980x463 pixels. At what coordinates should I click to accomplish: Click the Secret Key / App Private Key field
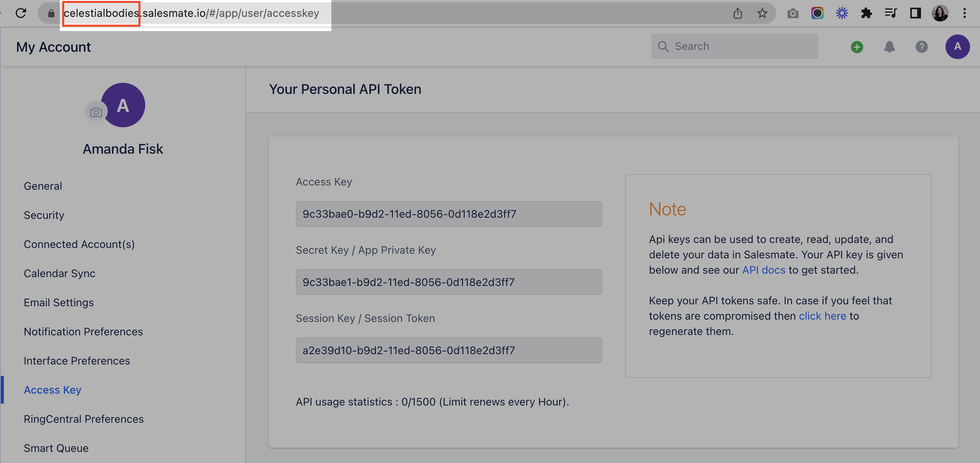(x=449, y=282)
